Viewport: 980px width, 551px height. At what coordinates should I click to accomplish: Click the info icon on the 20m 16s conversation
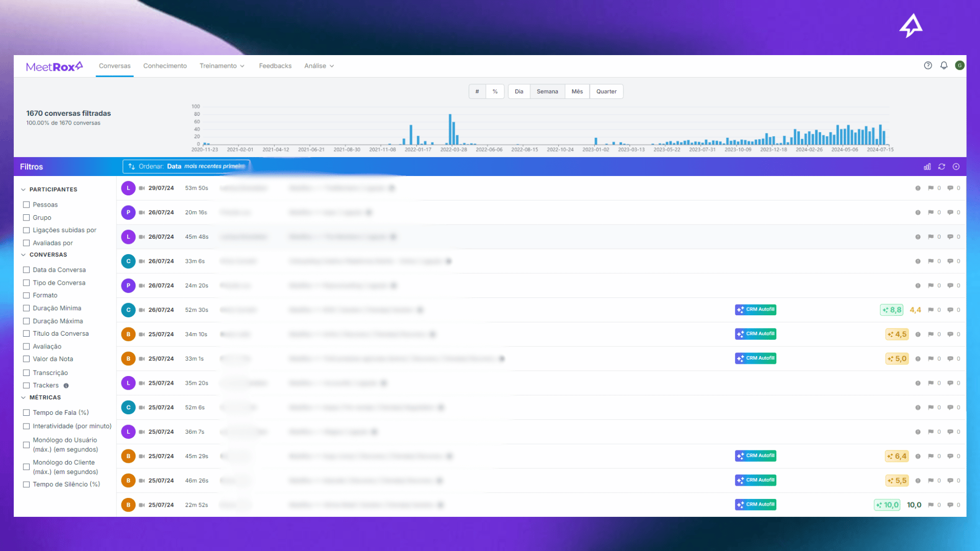tap(918, 213)
